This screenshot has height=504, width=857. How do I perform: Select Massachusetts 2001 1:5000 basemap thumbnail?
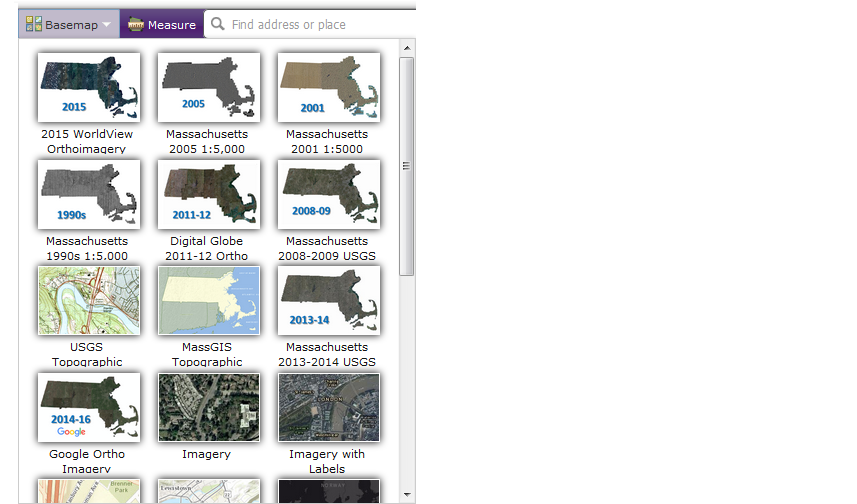(328, 87)
